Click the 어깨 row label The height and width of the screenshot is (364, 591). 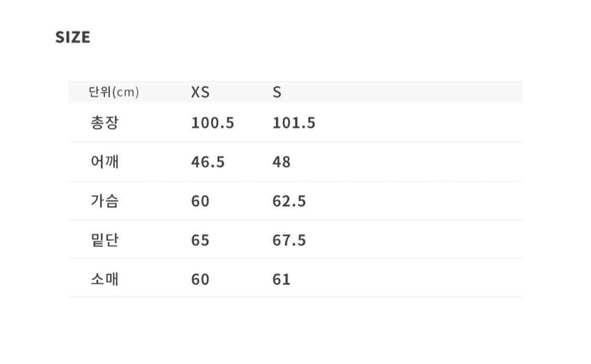point(105,162)
